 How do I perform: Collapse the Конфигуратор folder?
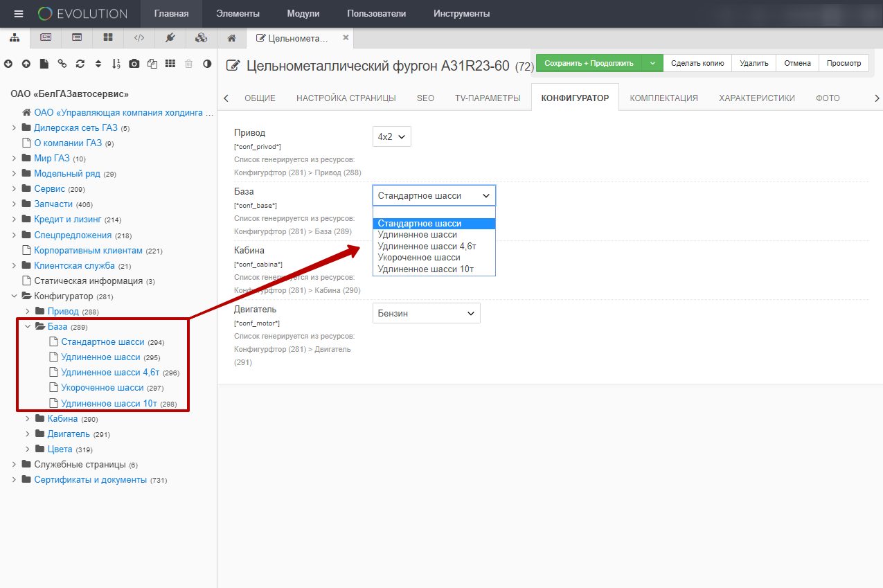coord(14,296)
